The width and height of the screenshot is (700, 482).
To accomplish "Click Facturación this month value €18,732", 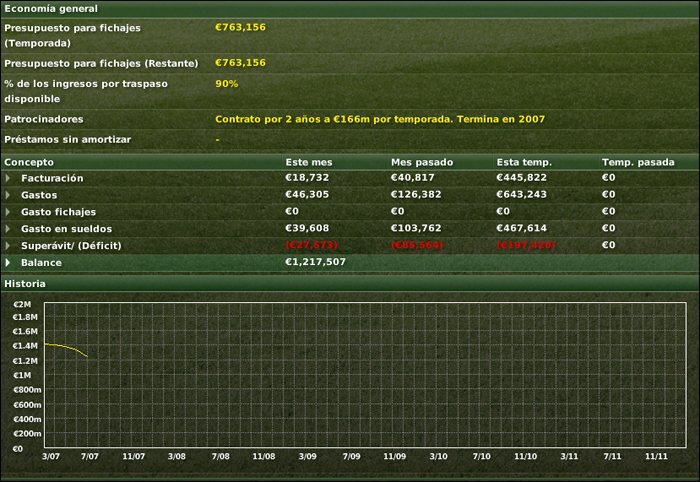I will pos(307,178).
